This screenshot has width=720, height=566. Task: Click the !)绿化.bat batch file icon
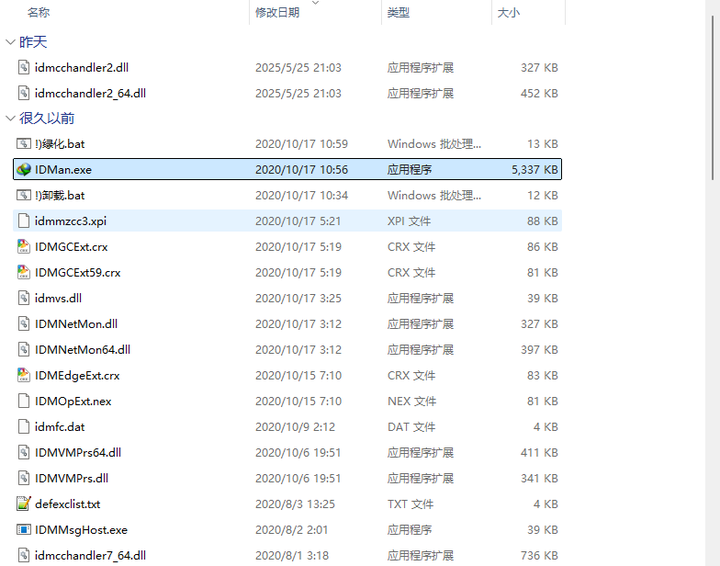pyautogui.click(x=24, y=144)
